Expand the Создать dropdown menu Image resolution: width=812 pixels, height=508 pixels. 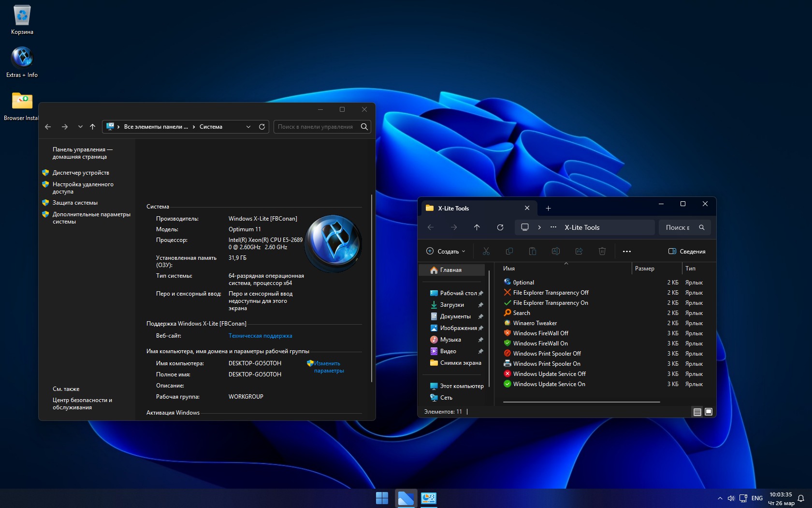tap(446, 251)
